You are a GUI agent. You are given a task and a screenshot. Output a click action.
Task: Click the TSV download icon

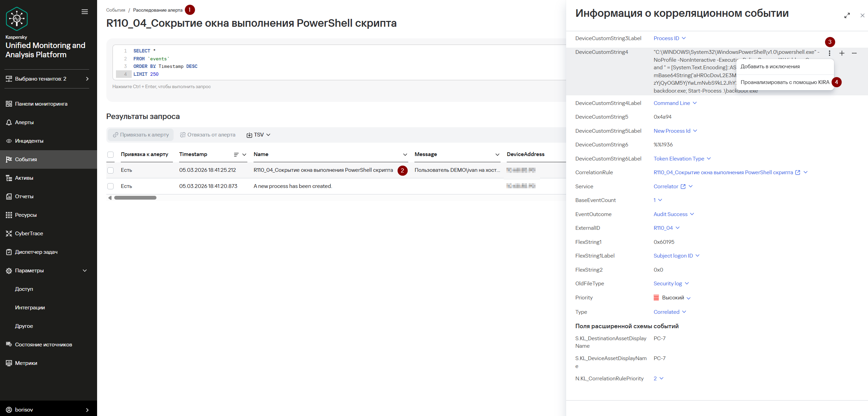pyautogui.click(x=249, y=135)
